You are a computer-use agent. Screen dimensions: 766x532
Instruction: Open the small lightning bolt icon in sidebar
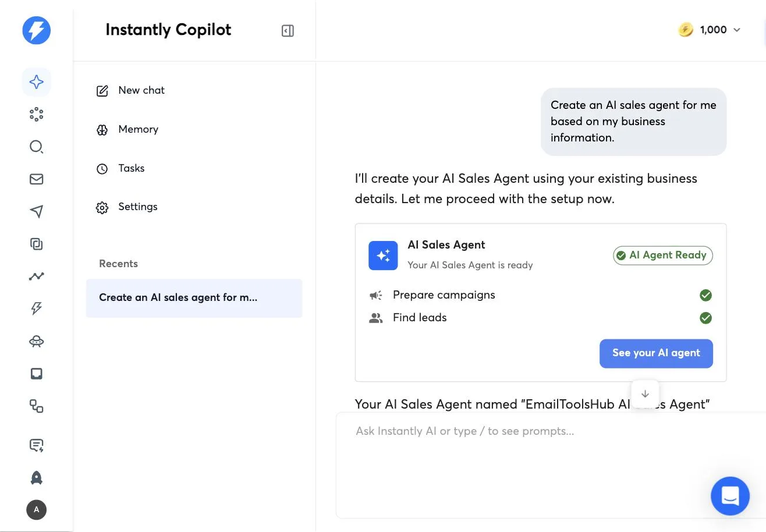tap(36, 308)
